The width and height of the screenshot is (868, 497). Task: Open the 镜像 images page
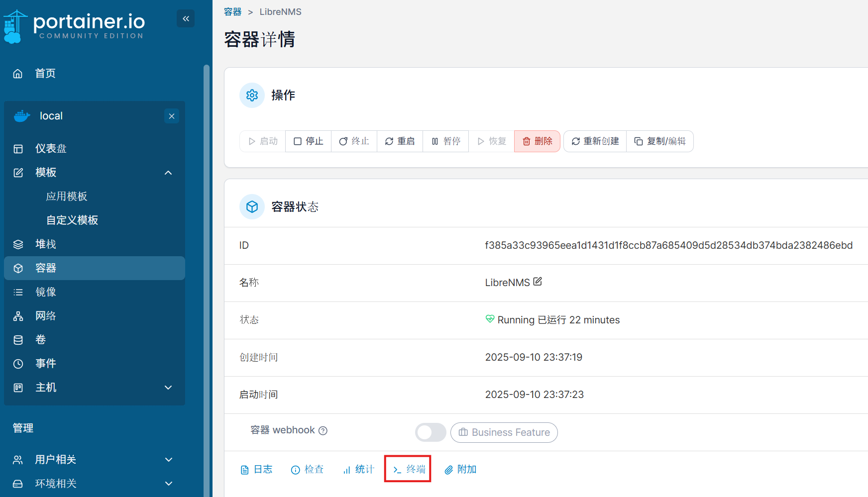[45, 292]
